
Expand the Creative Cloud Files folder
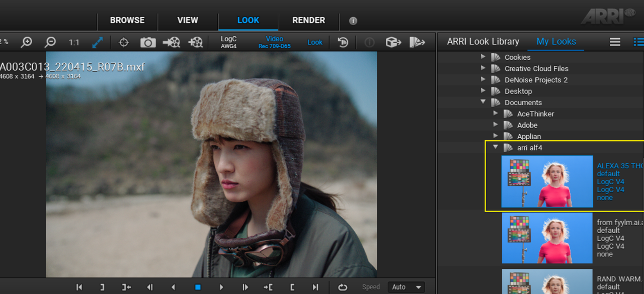click(x=484, y=68)
